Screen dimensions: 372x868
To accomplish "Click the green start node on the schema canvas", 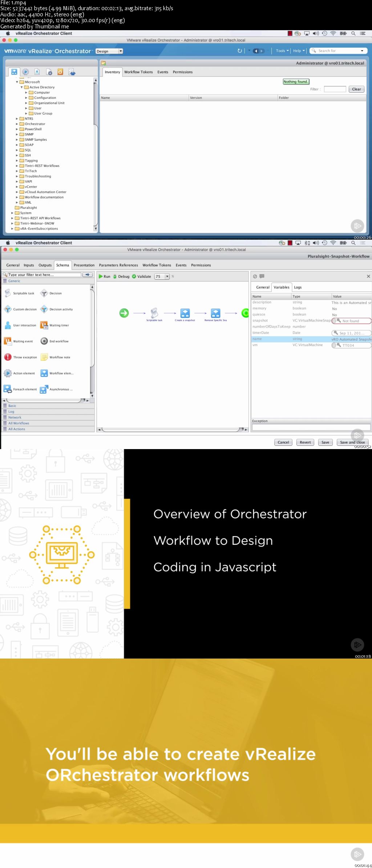I will (124, 313).
